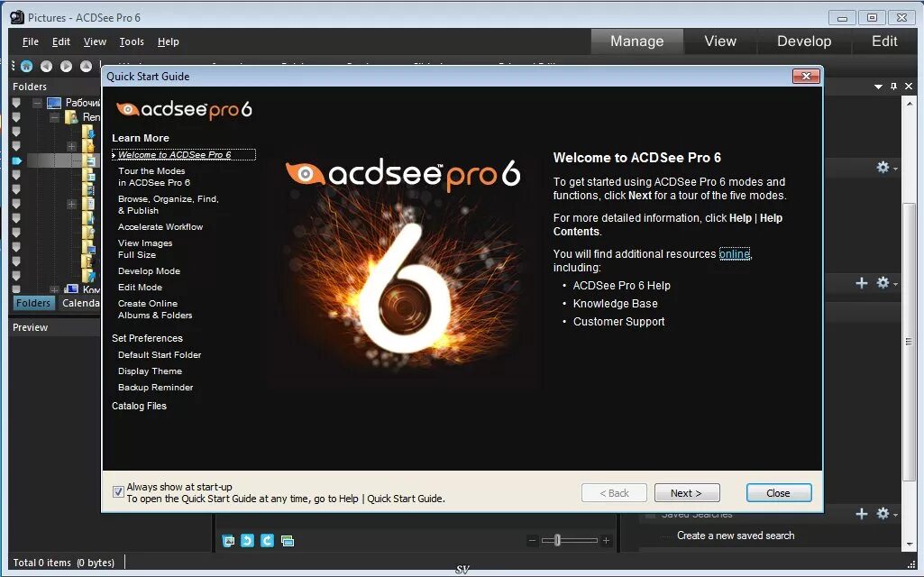Open the File menu
The height and width of the screenshot is (577, 924).
[x=30, y=41]
